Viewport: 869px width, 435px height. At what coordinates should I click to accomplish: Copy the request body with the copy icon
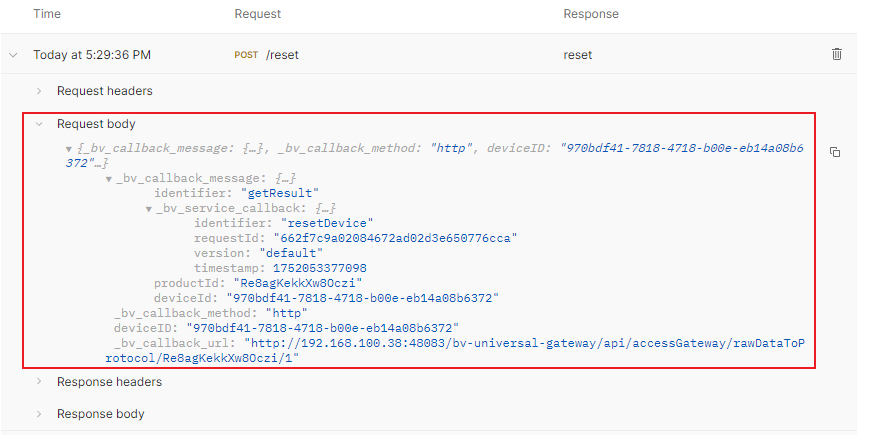coord(835,152)
